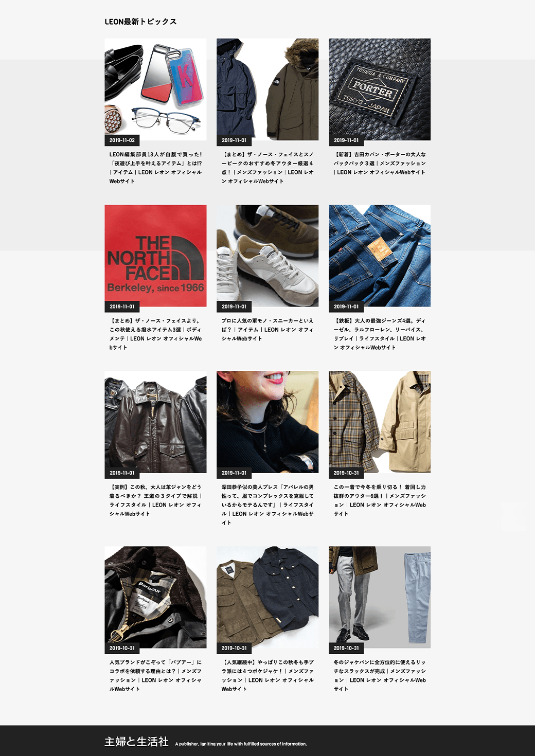This screenshot has height=756, width=535.
Task: Open the strongest jeans four picks article text
Action: [x=380, y=334]
